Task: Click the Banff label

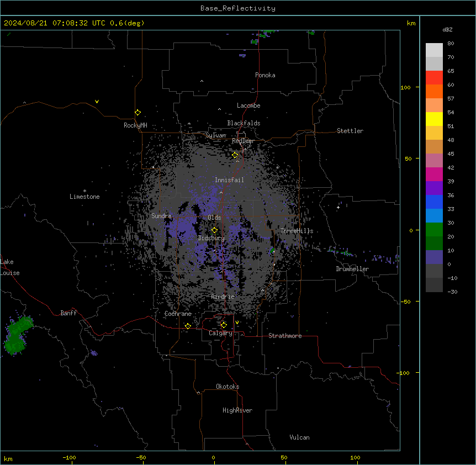Action: click(68, 313)
